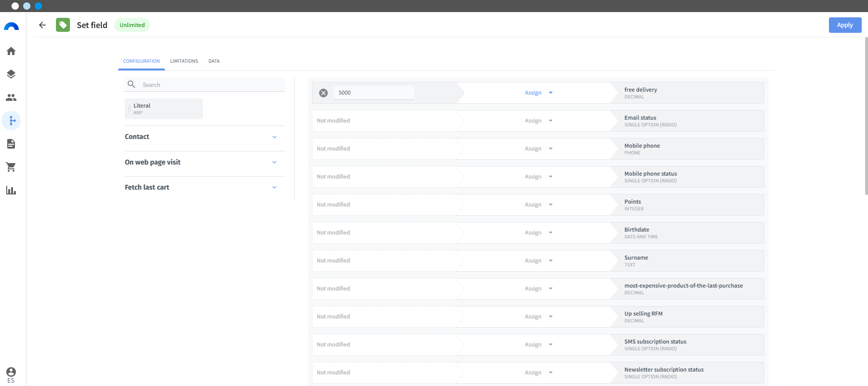Click the Newsletter subscription status field
Viewport: 868px width, 386px height.
(x=687, y=372)
